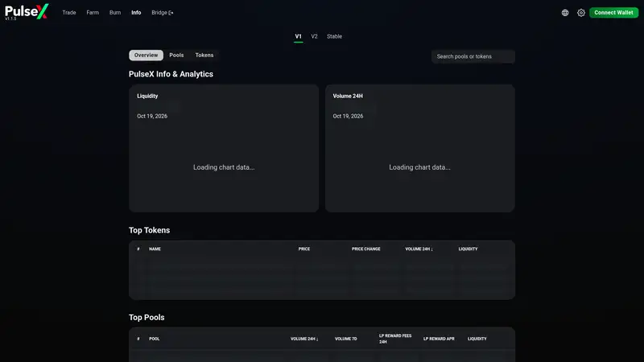The image size is (644, 362).
Task: Select the Tokens toggle button
Action: (x=204, y=55)
